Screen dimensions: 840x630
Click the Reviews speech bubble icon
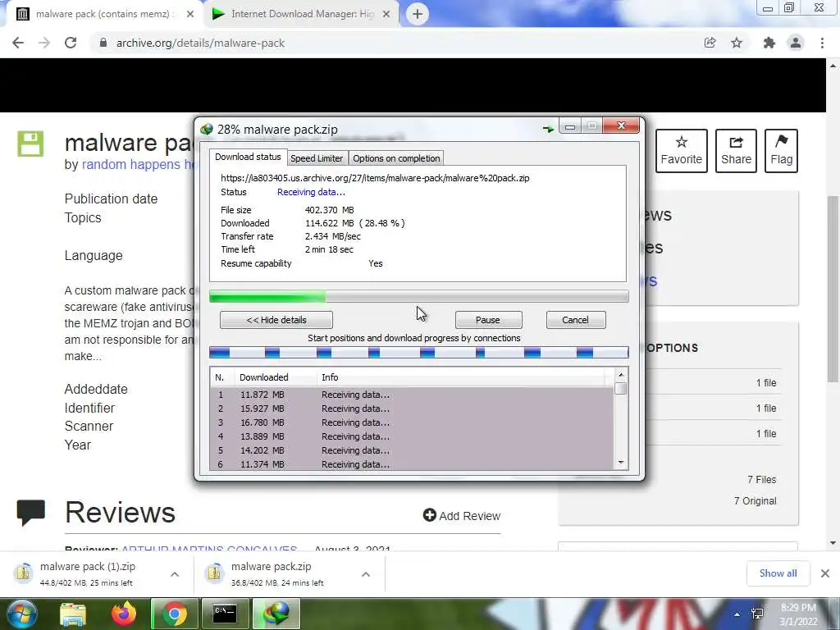30,513
